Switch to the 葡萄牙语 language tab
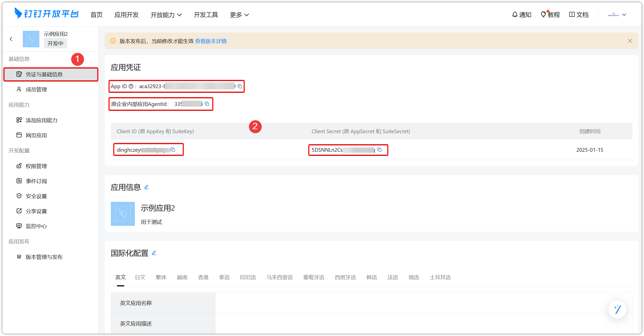 (314, 277)
